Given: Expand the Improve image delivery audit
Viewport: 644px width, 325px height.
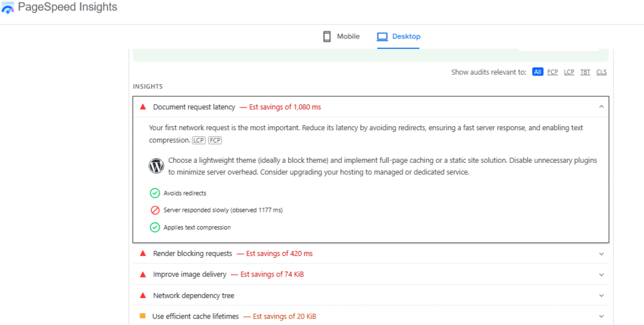Looking at the screenshot, I should click(x=601, y=275).
